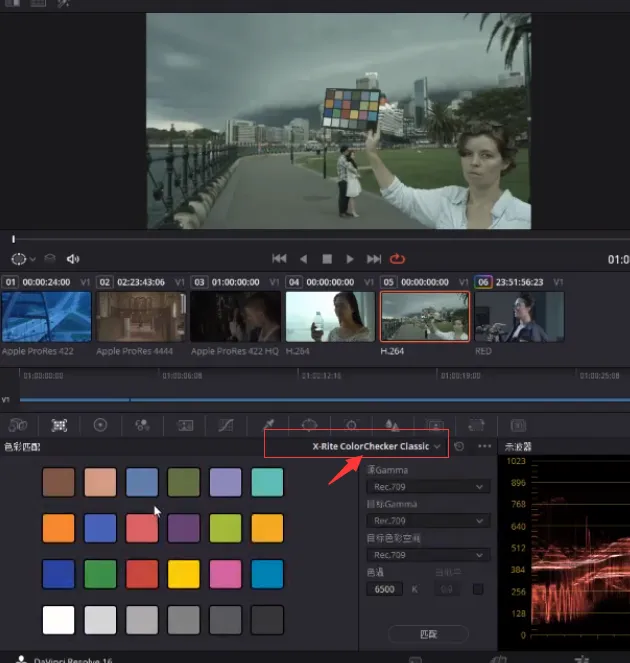Jump to first frame of clip
630x663 pixels.
pyautogui.click(x=279, y=258)
